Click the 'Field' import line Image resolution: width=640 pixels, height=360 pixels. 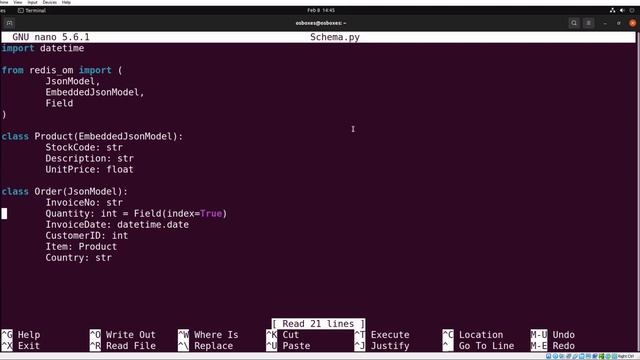point(59,103)
